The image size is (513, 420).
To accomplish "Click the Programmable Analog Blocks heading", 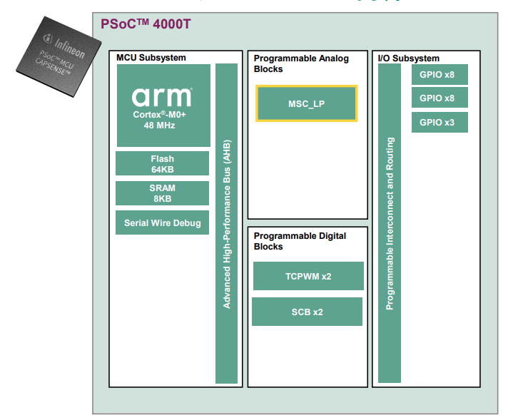I will click(x=300, y=63).
